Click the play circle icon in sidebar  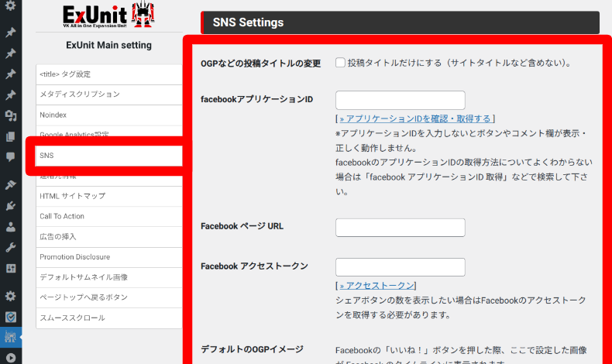pos(11,358)
